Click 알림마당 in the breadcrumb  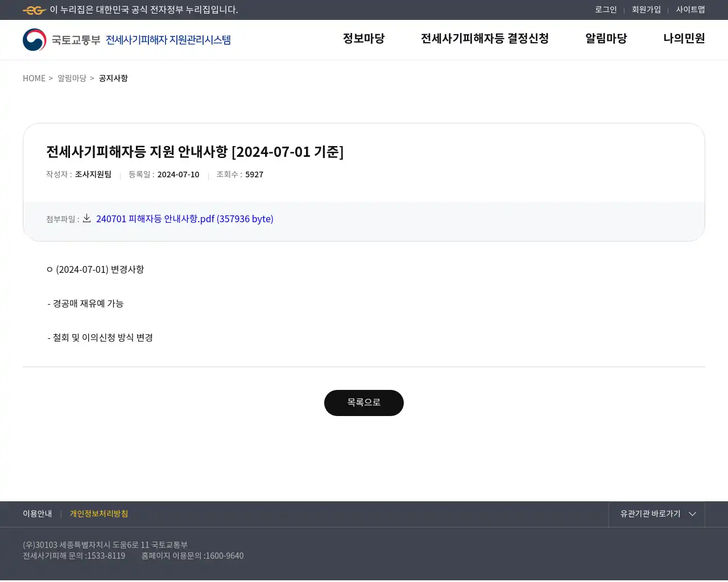72,78
